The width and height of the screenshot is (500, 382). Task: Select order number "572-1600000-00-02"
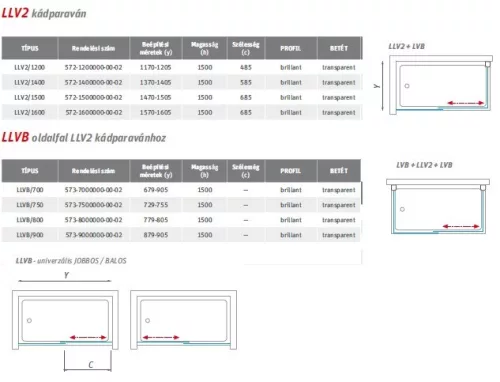point(93,112)
